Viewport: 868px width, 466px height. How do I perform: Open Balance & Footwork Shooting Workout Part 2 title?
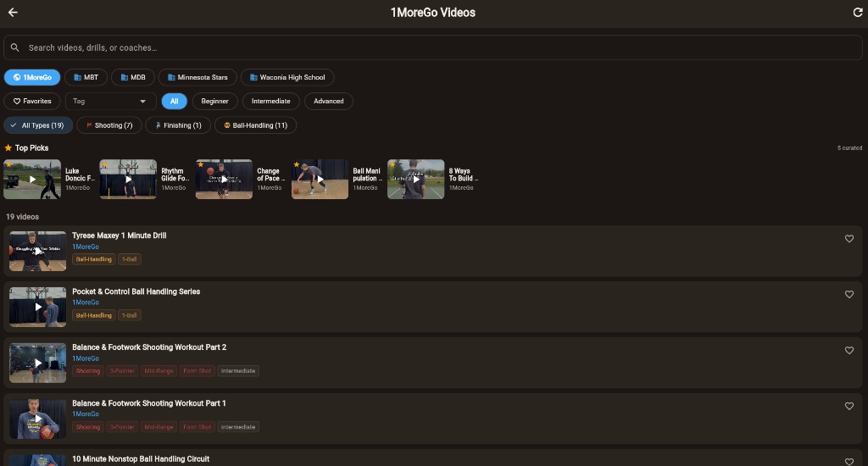(149, 347)
